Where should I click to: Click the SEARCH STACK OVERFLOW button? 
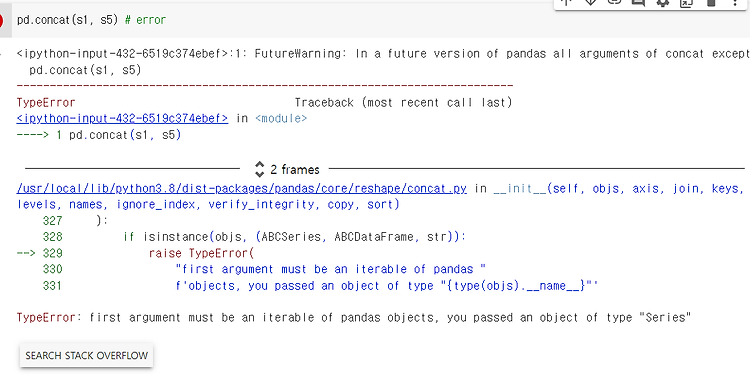(x=87, y=355)
